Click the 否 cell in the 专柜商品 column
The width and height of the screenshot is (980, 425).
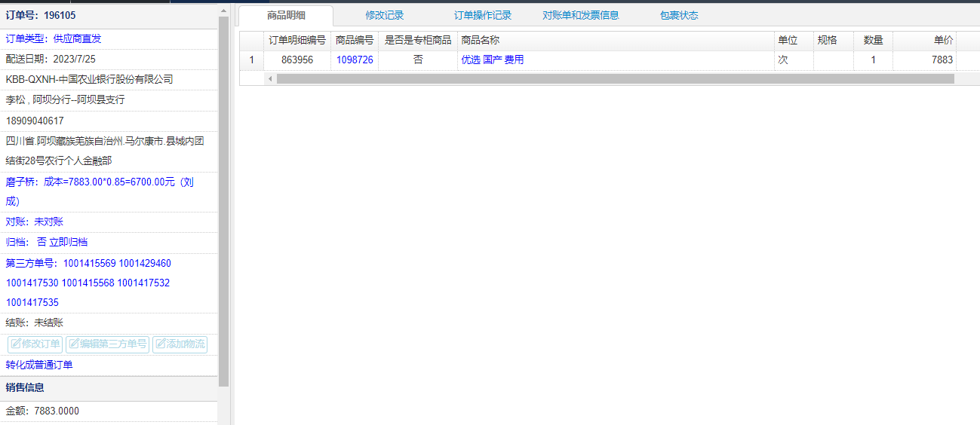(418, 60)
